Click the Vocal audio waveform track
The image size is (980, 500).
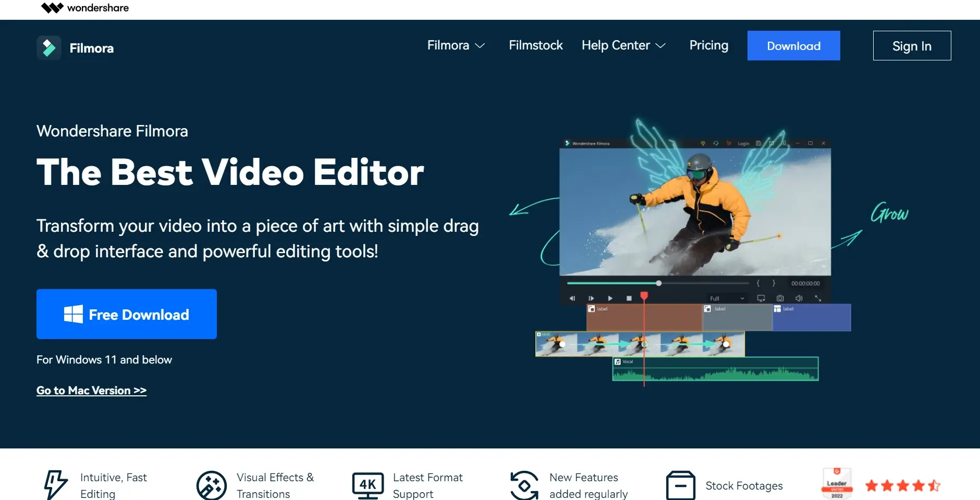coord(715,369)
